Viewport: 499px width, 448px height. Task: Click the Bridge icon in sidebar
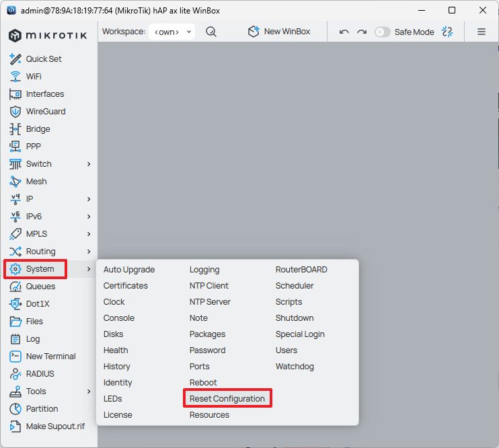(x=15, y=129)
